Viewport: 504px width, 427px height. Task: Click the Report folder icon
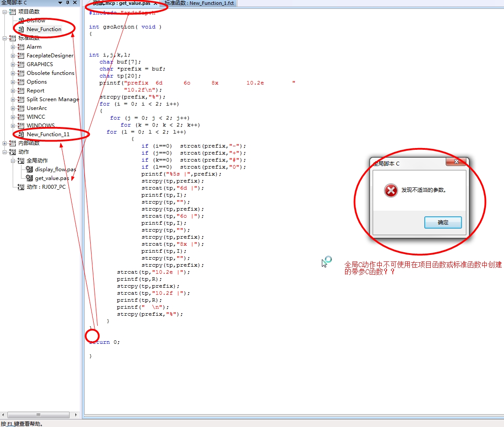(21, 91)
